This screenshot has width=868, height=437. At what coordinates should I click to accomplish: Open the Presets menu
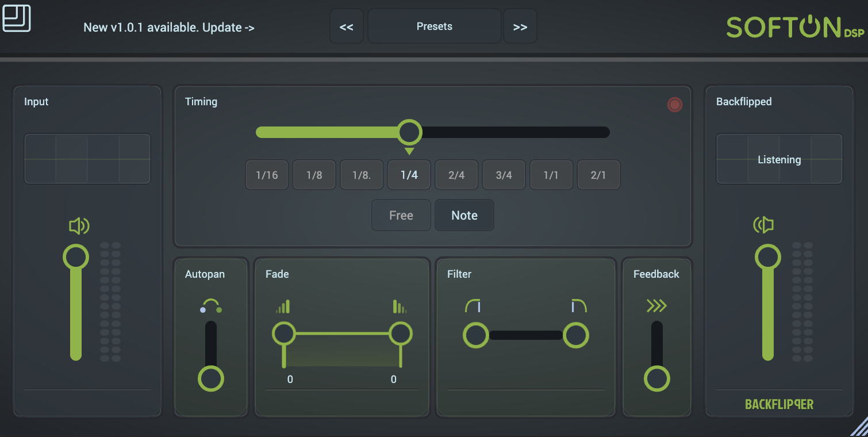click(435, 26)
